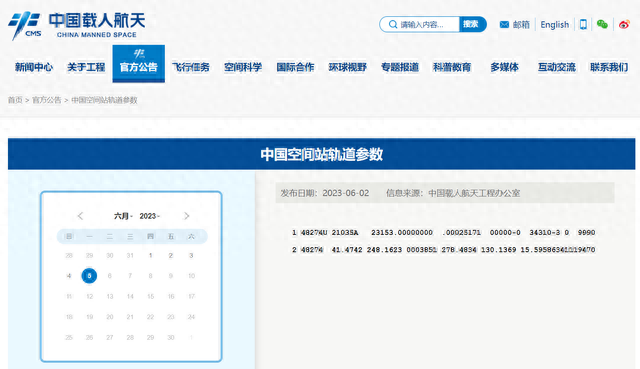Switch to the English site
Viewport: 640px width, 369px height.
[554, 24]
